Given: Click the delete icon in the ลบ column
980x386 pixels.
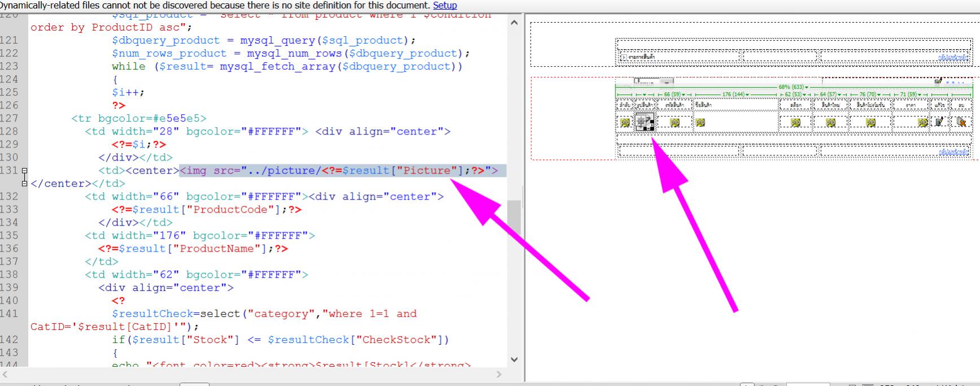Looking at the screenshot, I should (x=961, y=122).
